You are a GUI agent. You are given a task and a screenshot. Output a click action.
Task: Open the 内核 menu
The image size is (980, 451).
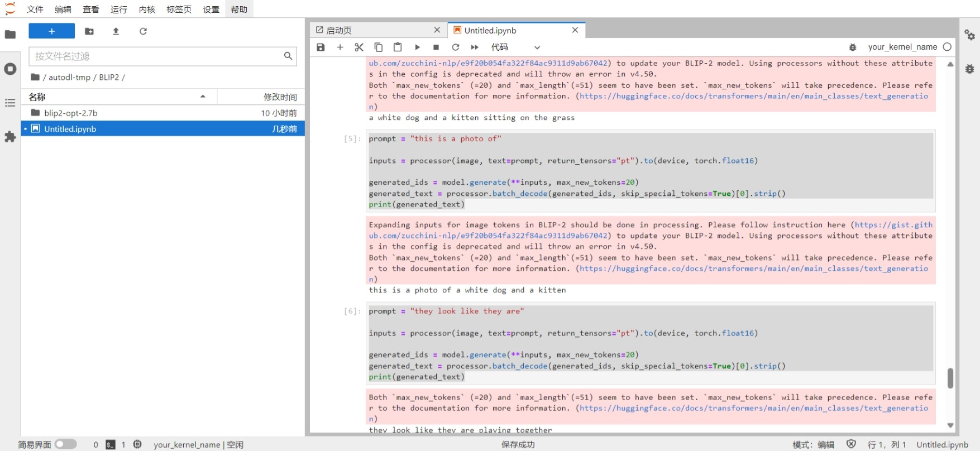coord(147,9)
